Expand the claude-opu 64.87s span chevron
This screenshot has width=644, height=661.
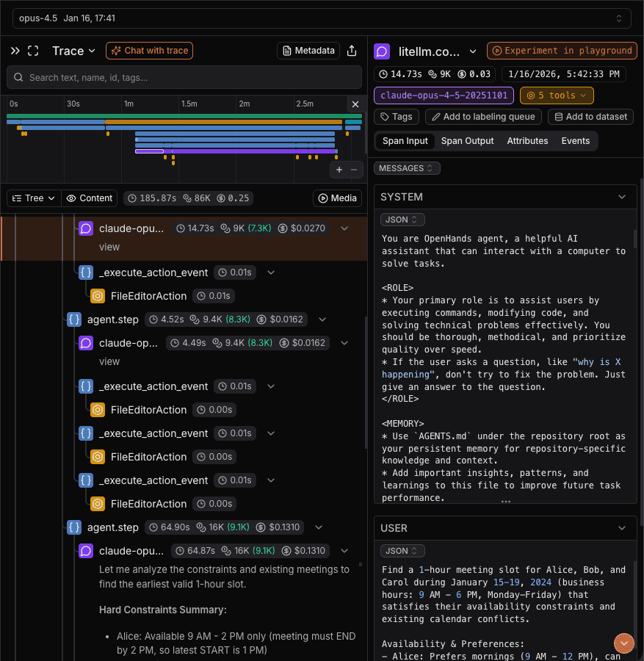[344, 551]
